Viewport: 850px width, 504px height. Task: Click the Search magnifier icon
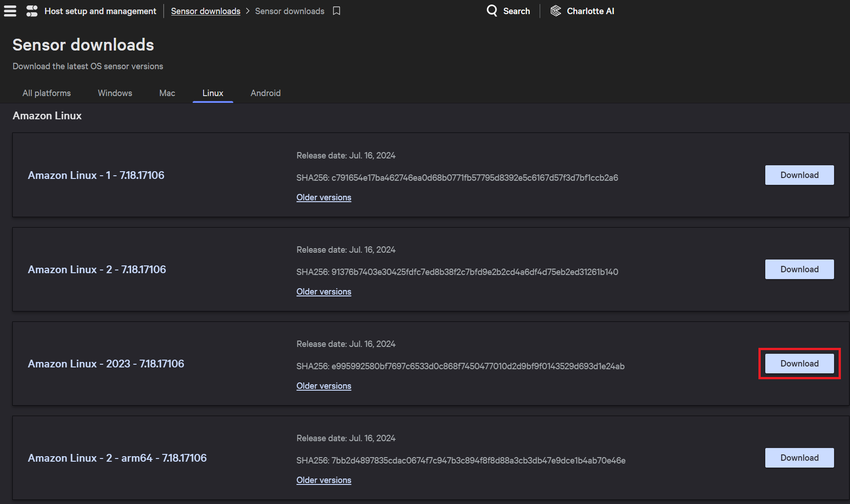click(x=492, y=10)
